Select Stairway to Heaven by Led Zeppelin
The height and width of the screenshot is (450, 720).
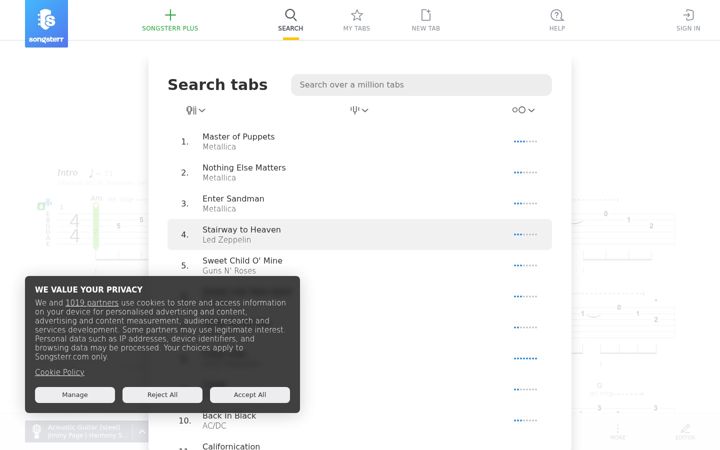(360, 235)
